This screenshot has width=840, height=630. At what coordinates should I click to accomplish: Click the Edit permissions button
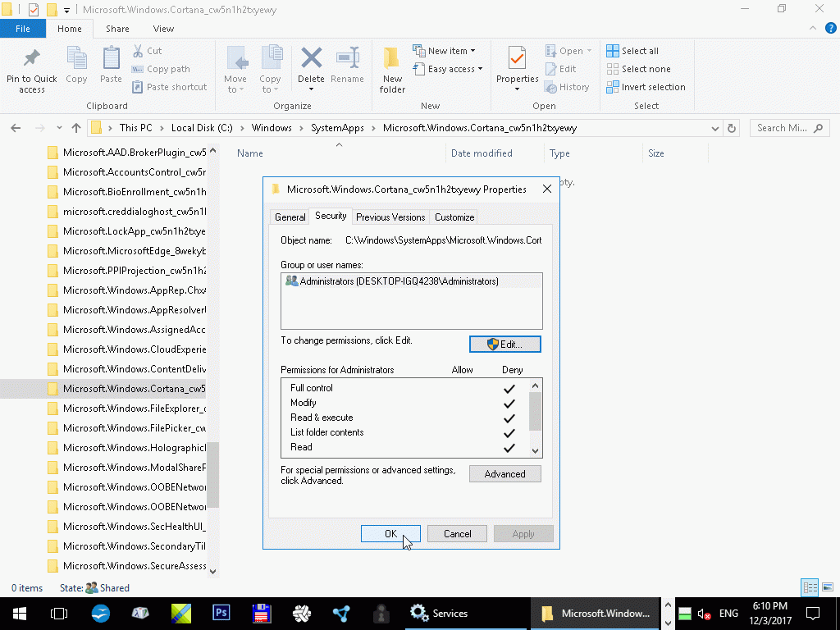coord(505,345)
